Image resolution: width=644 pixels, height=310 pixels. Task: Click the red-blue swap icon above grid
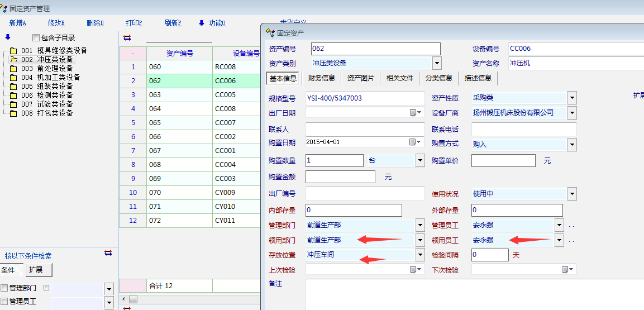[x=127, y=37]
